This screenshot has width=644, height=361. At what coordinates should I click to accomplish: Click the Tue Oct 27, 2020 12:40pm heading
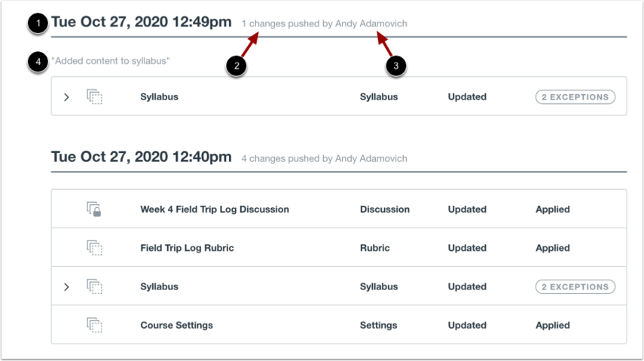click(142, 157)
